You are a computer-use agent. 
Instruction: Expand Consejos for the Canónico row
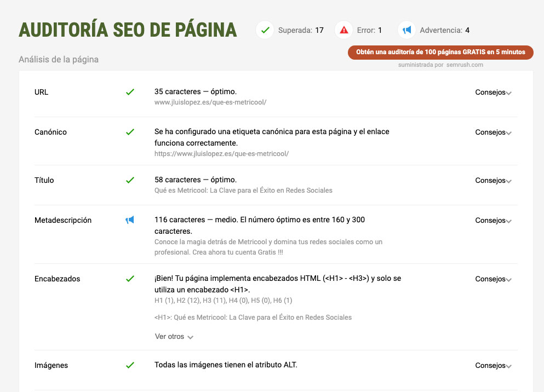pyautogui.click(x=493, y=132)
